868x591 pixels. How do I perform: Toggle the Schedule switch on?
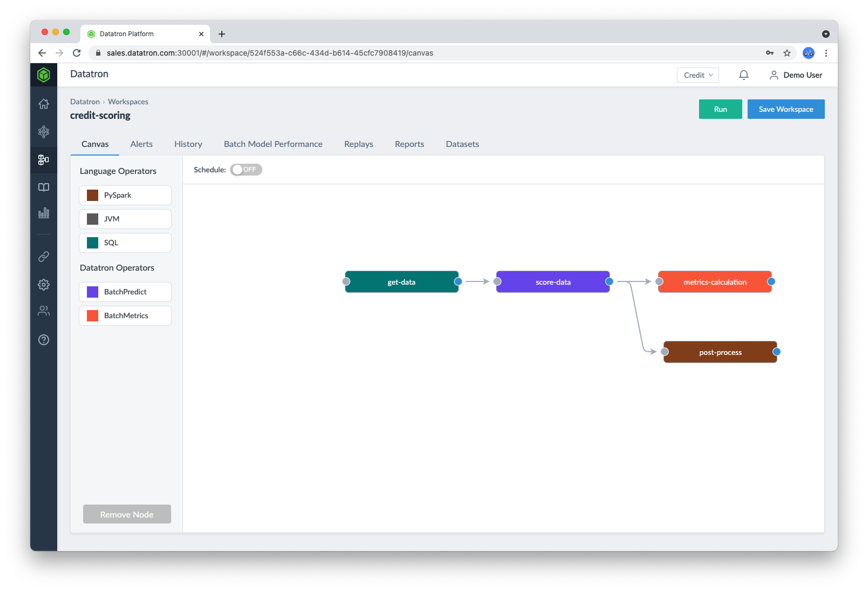tap(246, 170)
